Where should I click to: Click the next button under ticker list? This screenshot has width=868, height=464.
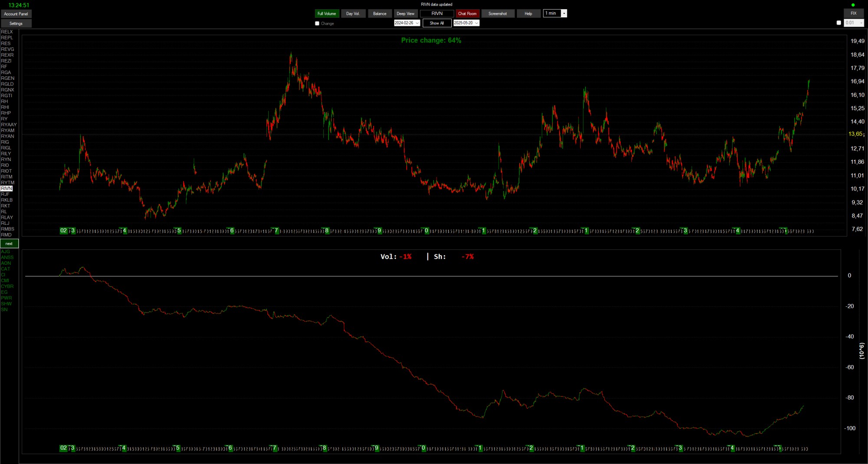coord(9,244)
